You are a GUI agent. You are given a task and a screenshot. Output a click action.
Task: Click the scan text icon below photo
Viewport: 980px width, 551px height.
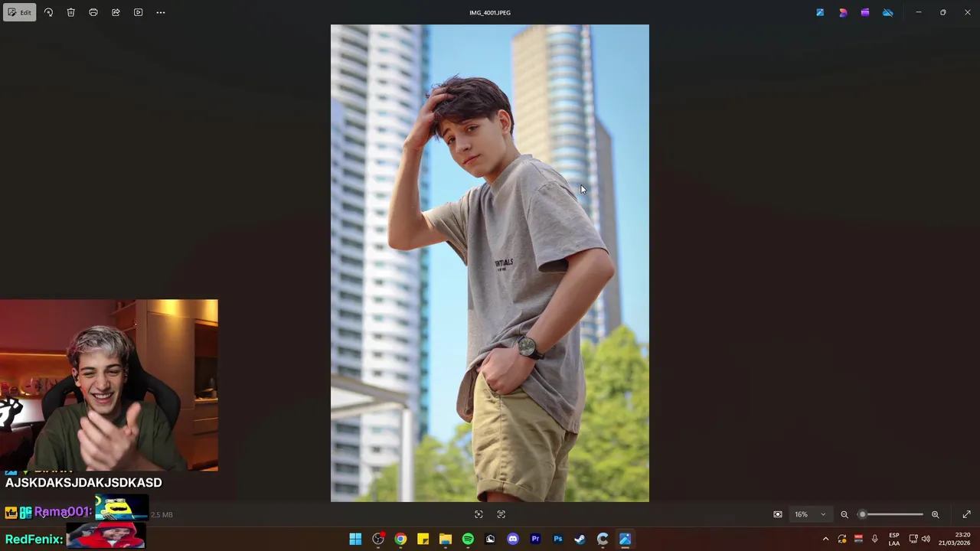click(x=501, y=514)
